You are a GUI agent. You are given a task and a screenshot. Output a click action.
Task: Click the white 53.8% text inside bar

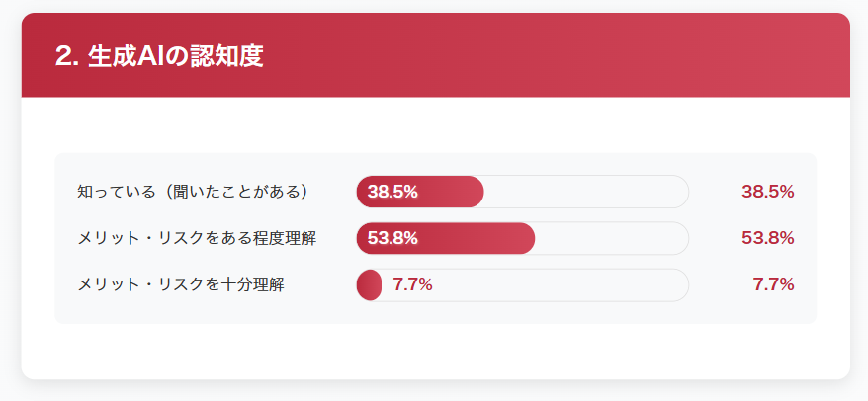click(x=392, y=238)
